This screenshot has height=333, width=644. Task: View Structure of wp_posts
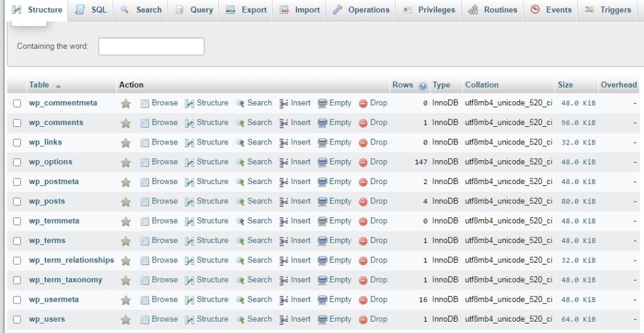(206, 201)
